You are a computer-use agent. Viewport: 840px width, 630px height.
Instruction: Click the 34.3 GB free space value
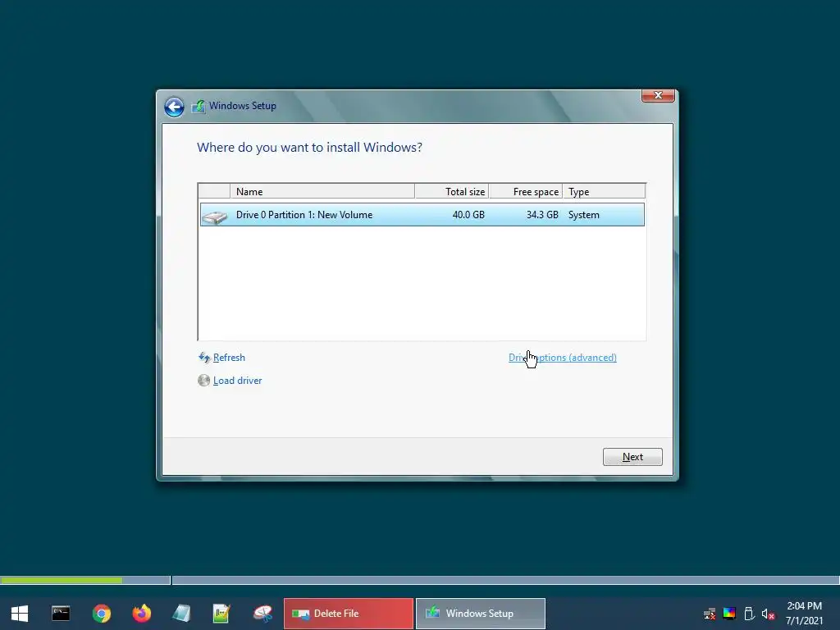542,215
